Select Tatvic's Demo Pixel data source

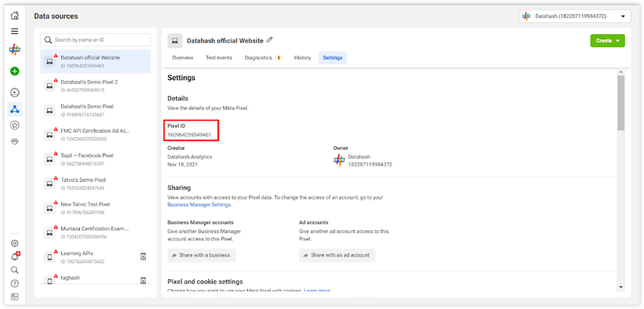click(96, 184)
